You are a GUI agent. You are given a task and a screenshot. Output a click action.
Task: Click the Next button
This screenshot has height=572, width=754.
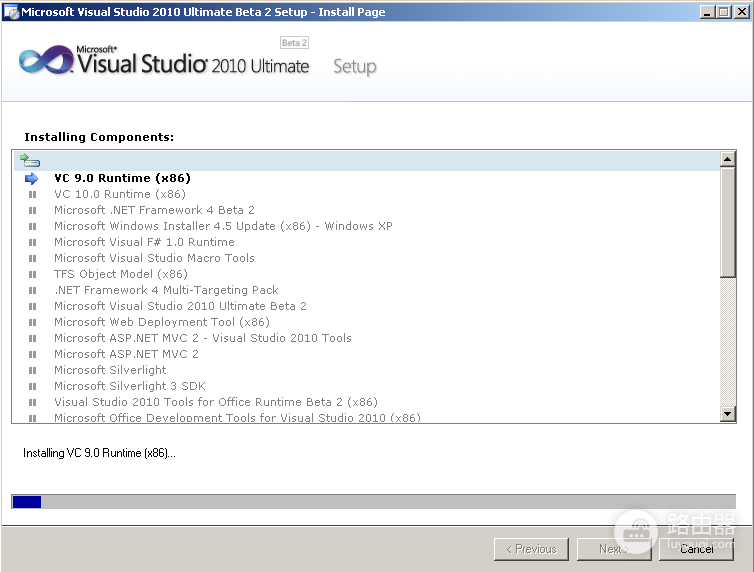(x=614, y=549)
